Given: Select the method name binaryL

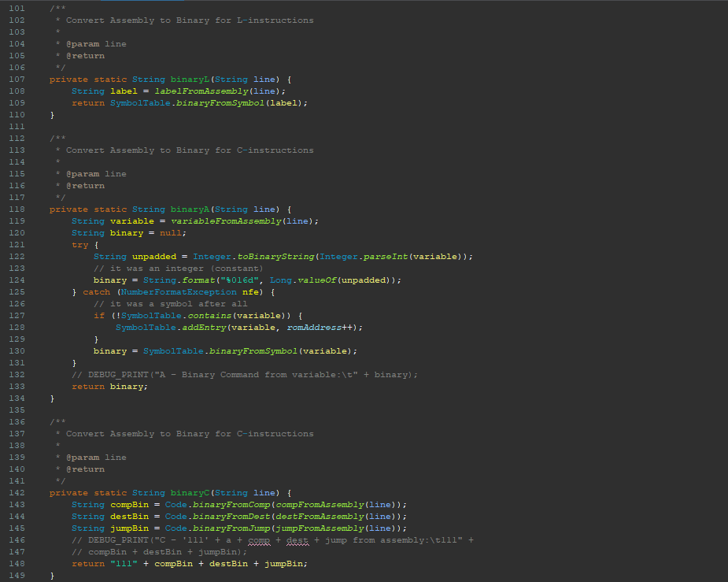Looking at the screenshot, I should coord(190,79).
